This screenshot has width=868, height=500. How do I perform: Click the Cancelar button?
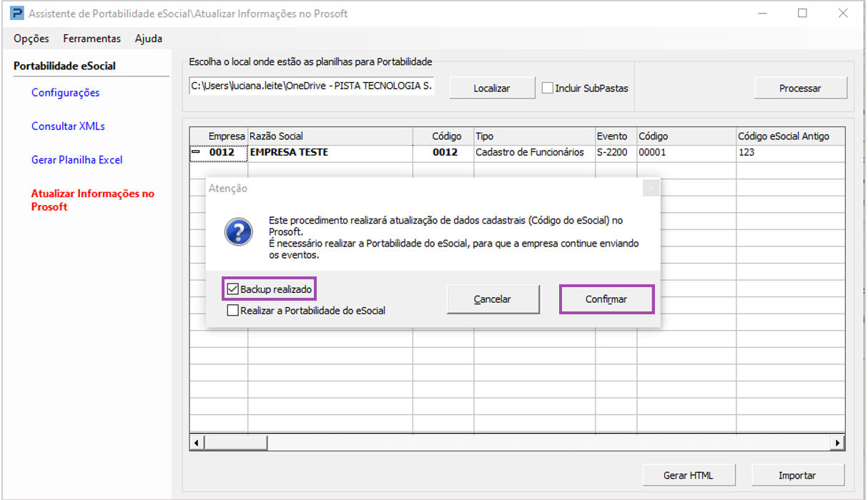pyautogui.click(x=493, y=299)
